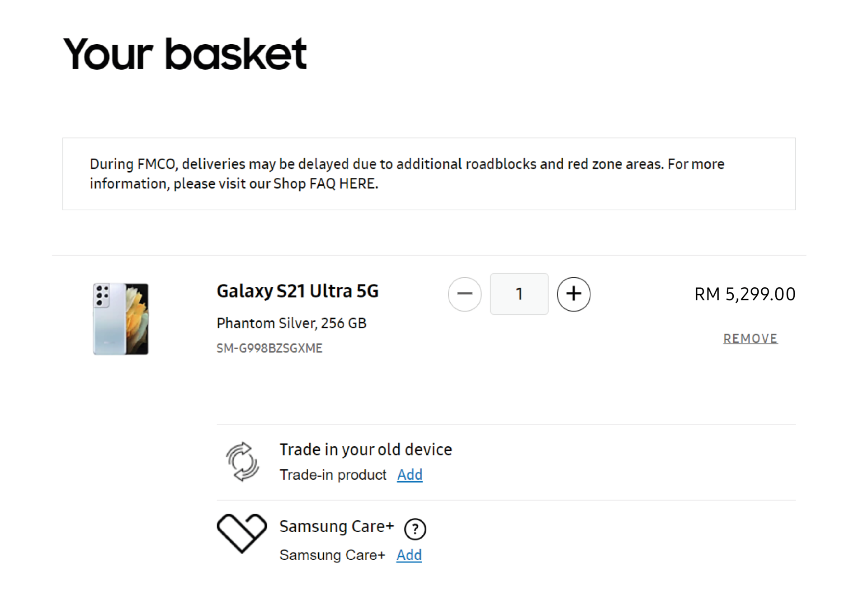
Task: Add a trade-in product
Action: 410,475
